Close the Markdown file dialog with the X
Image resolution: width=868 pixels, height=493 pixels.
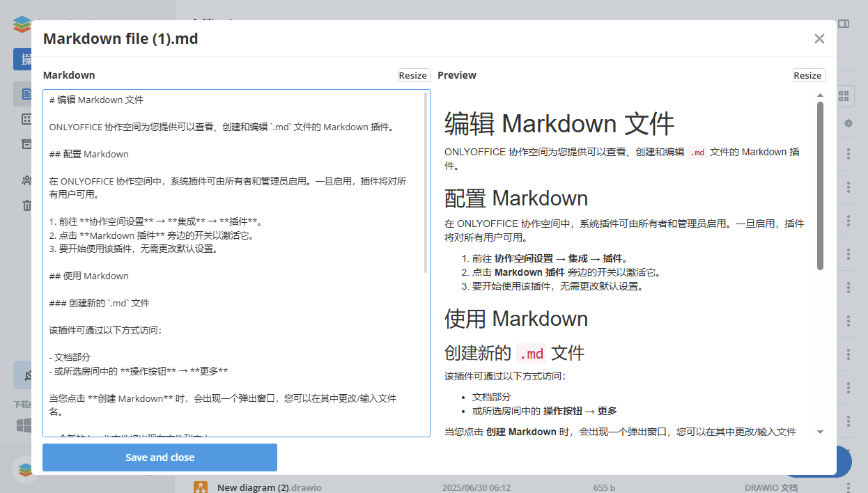coord(819,39)
